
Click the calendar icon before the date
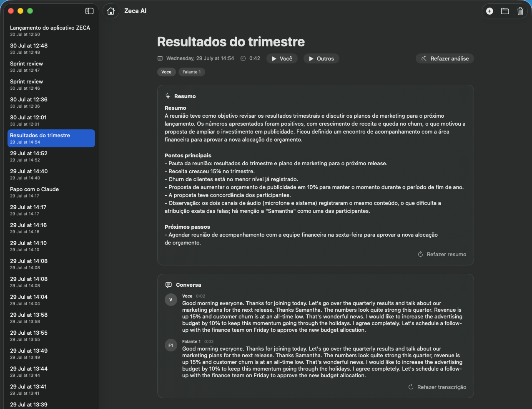coord(160,58)
